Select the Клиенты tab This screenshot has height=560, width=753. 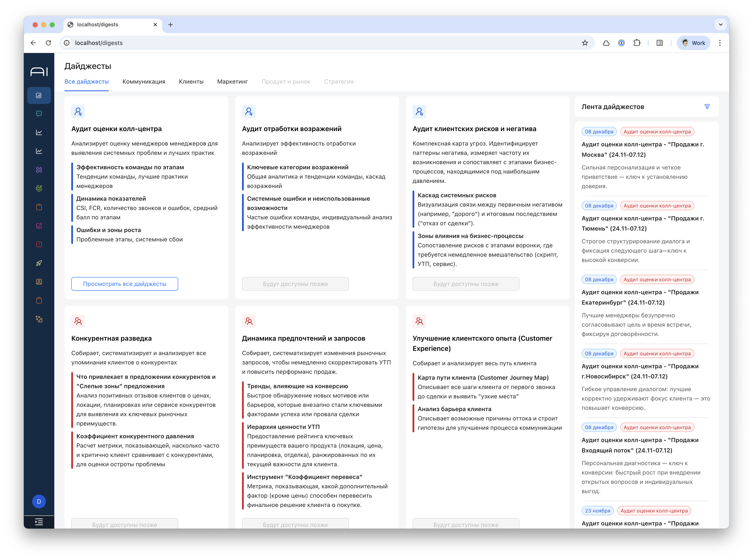pyautogui.click(x=191, y=82)
